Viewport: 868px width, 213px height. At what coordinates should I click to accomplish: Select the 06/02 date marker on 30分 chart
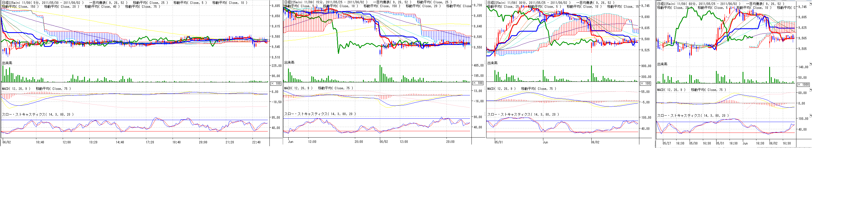click(x=595, y=142)
